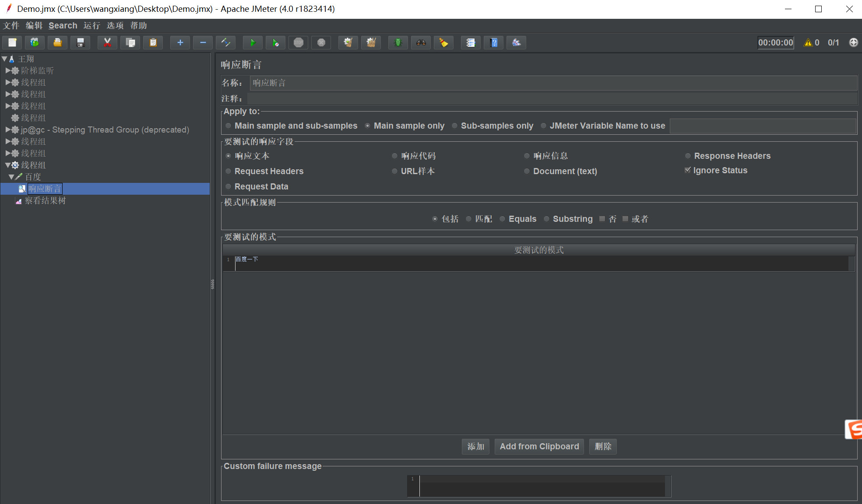
Task: Open the 文件 menu
Action: pos(11,25)
